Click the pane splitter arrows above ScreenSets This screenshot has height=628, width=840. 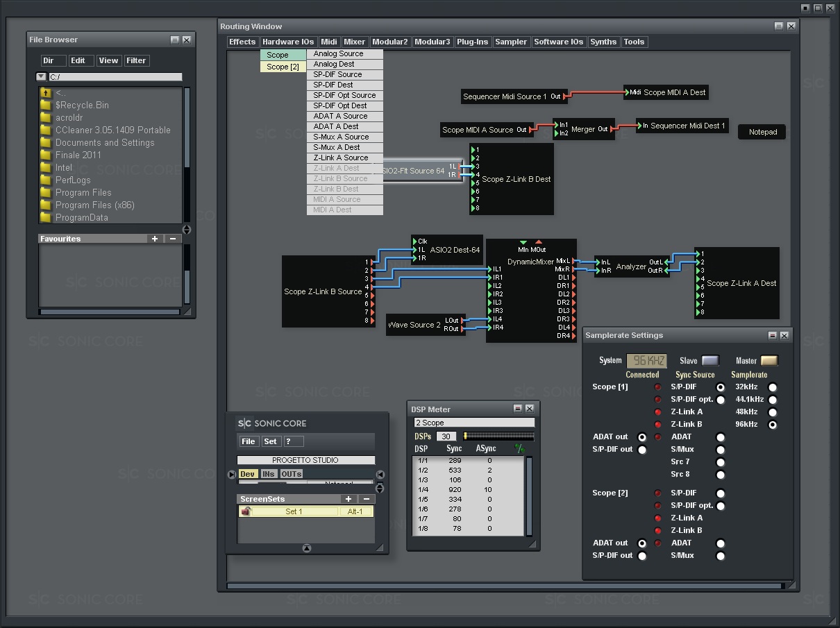(380, 488)
